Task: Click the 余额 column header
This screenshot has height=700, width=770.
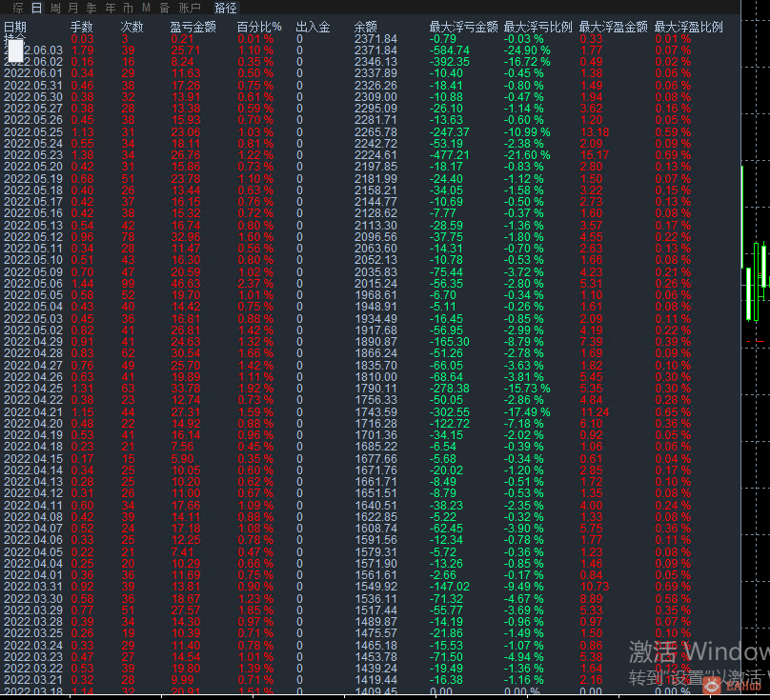Action: point(366,27)
